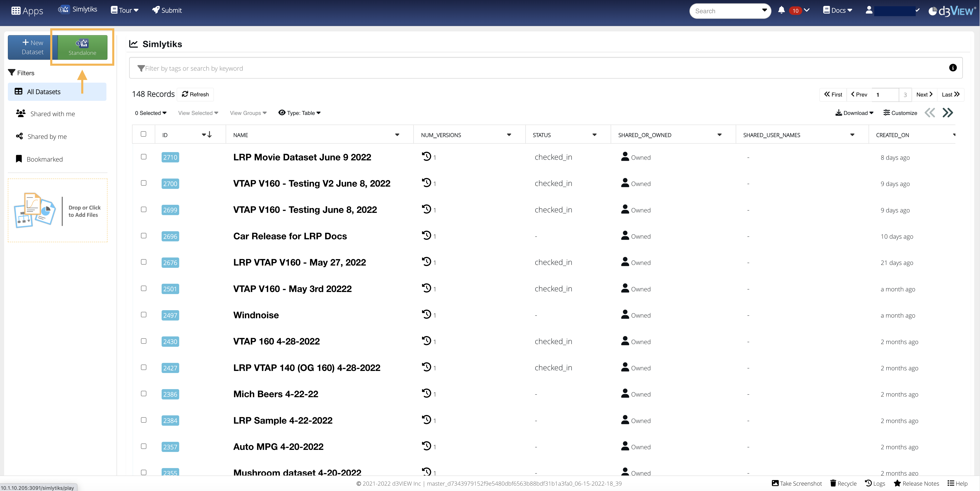Jump to the Last page
This screenshot has height=491, width=980.
[x=950, y=94]
